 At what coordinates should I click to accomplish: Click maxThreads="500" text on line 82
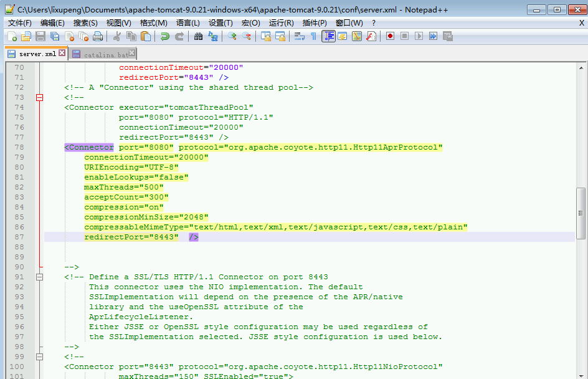(x=124, y=187)
